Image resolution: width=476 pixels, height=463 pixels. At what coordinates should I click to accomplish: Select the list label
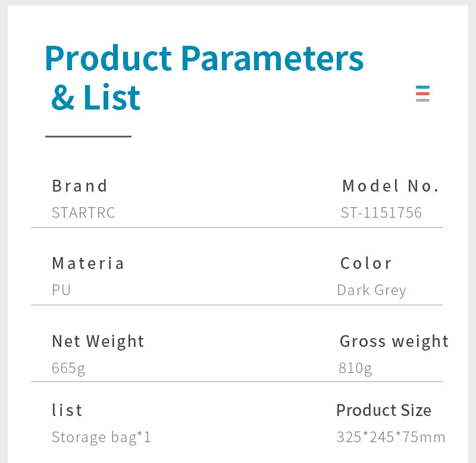pos(67,410)
